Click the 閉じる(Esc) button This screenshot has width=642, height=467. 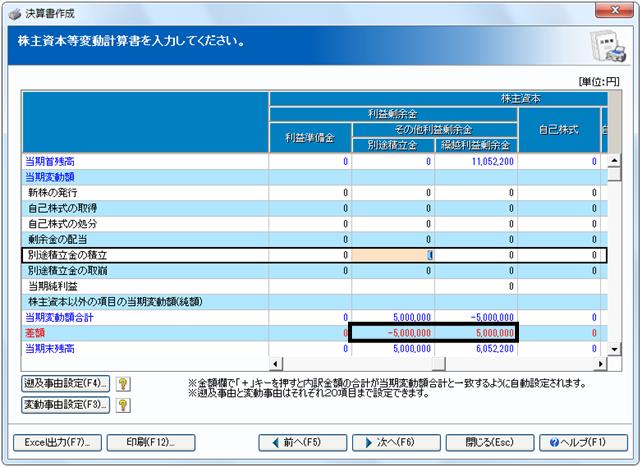coord(490,442)
